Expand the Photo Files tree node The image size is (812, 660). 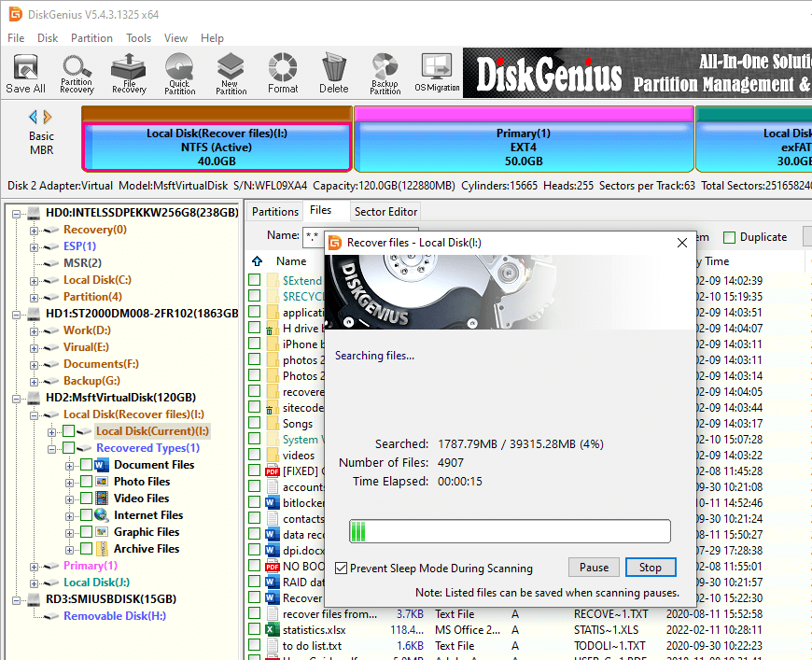(69, 482)
